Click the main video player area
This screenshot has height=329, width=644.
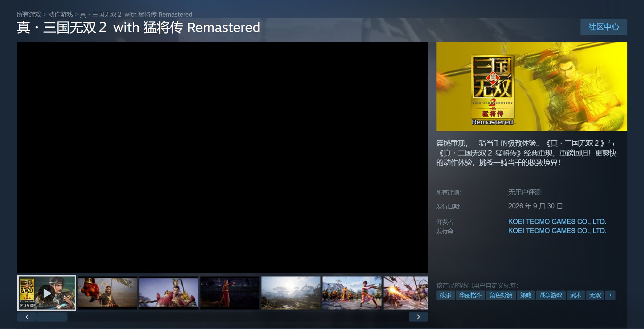(223, 158)
